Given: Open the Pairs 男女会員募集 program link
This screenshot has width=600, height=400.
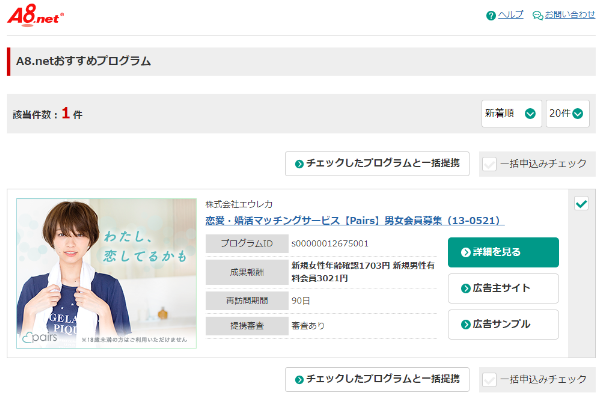Looking at the screenshot, I should [355, 221].
